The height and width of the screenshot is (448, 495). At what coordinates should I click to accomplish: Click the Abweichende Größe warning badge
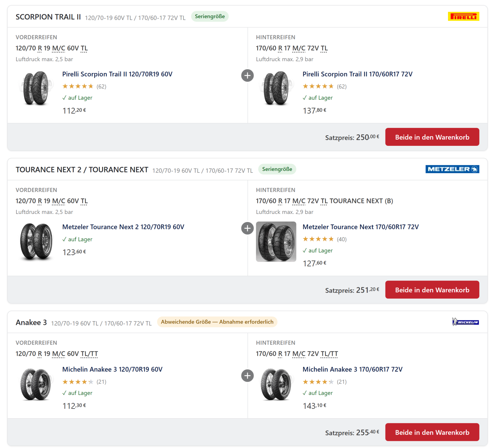(217, 322)
